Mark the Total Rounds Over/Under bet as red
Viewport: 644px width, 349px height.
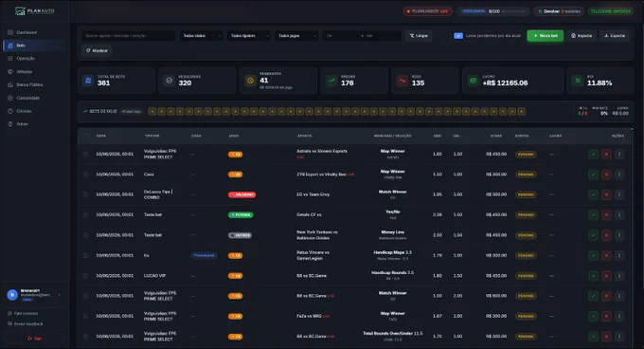point(606,337)
